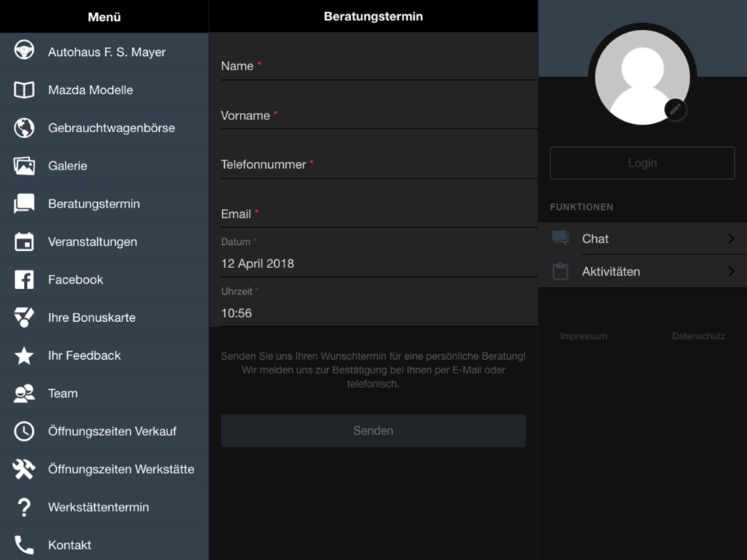Click the clock icon for Öffnungszeiten Verkauf
Image resolution: width=747 pixels, height=560 pixels.
tap(25, 431)
